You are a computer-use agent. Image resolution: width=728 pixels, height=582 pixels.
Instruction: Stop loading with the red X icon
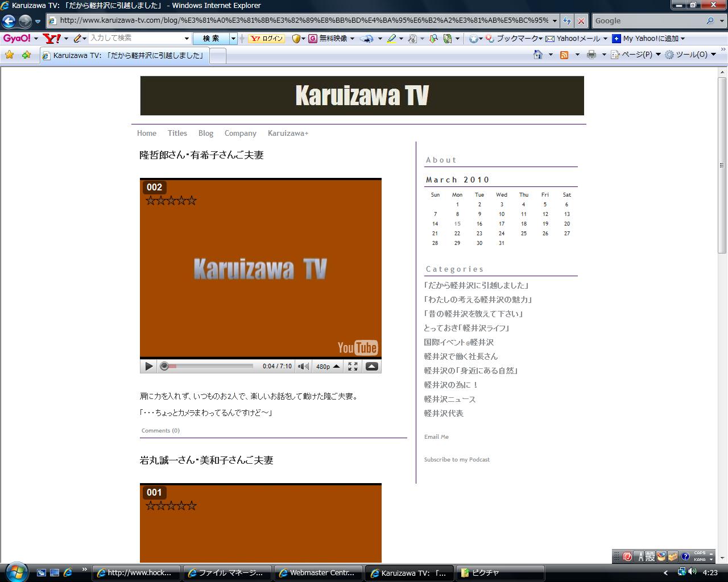(x=581, y=20)
